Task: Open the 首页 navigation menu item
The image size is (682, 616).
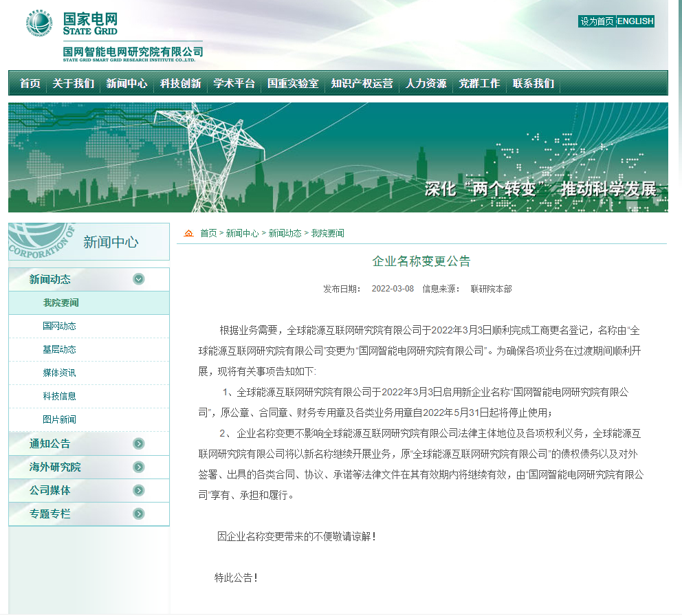Action: point(30,83)
